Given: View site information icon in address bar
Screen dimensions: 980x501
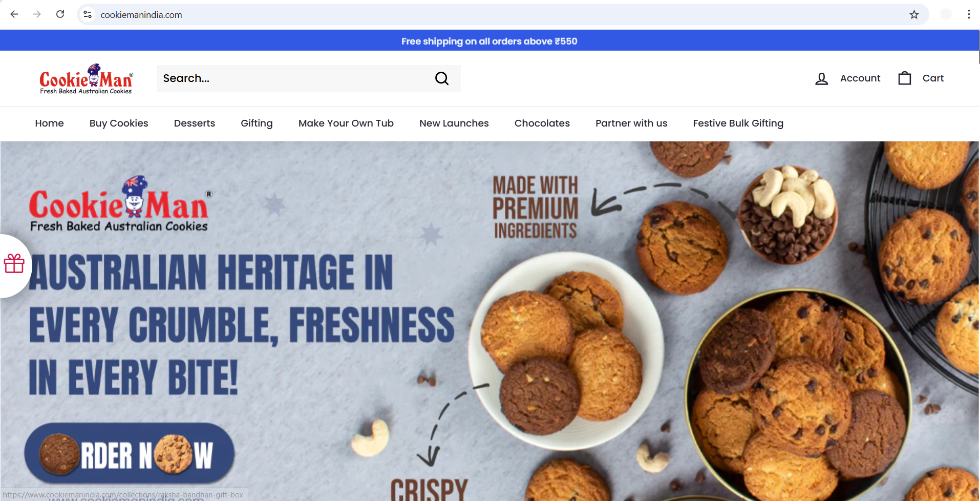Looking at the screenshot, I should (88, 14).
